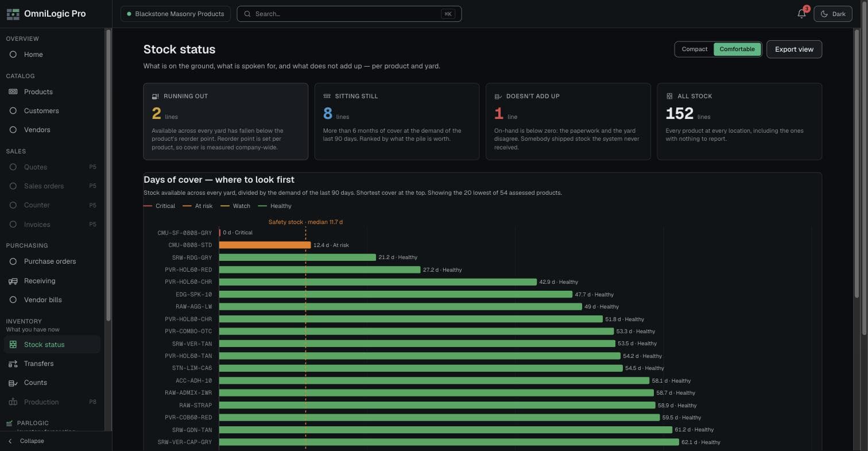This screenshot has width=868, height=451.
Task: Select the Comfortable density option
Action: [x=737, y=49]
